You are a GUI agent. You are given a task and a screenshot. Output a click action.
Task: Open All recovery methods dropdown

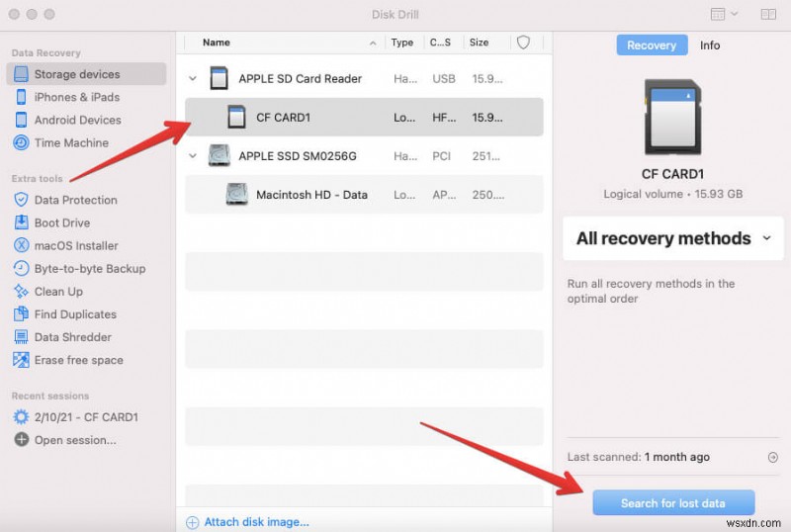(673, 238)
